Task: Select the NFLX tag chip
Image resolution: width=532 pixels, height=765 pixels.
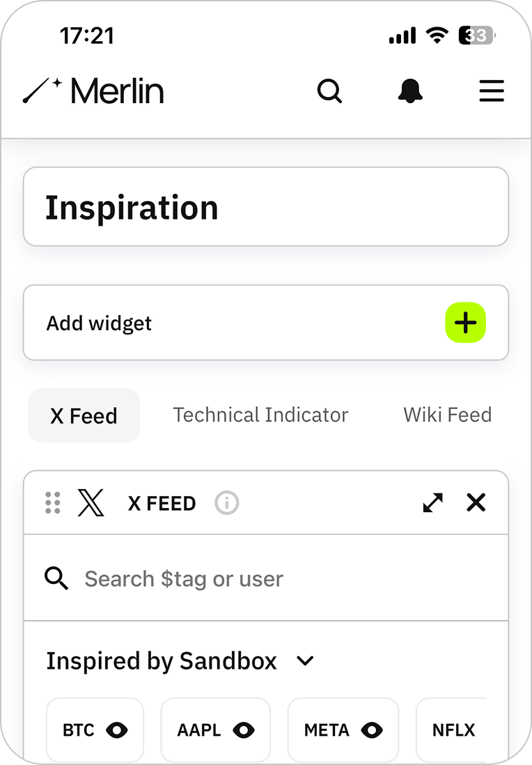Action: [x=453, y=730]
